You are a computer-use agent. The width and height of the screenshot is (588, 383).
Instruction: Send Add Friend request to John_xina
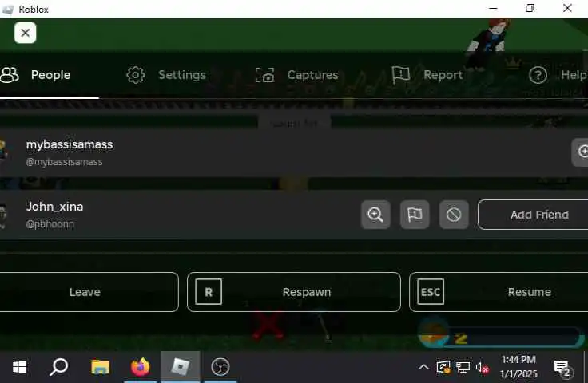[533, 215]
